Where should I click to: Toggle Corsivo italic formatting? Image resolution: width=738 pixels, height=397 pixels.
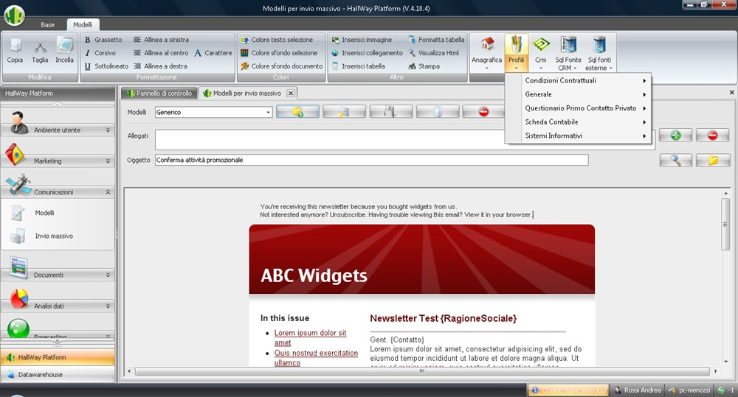pos(100,53)
